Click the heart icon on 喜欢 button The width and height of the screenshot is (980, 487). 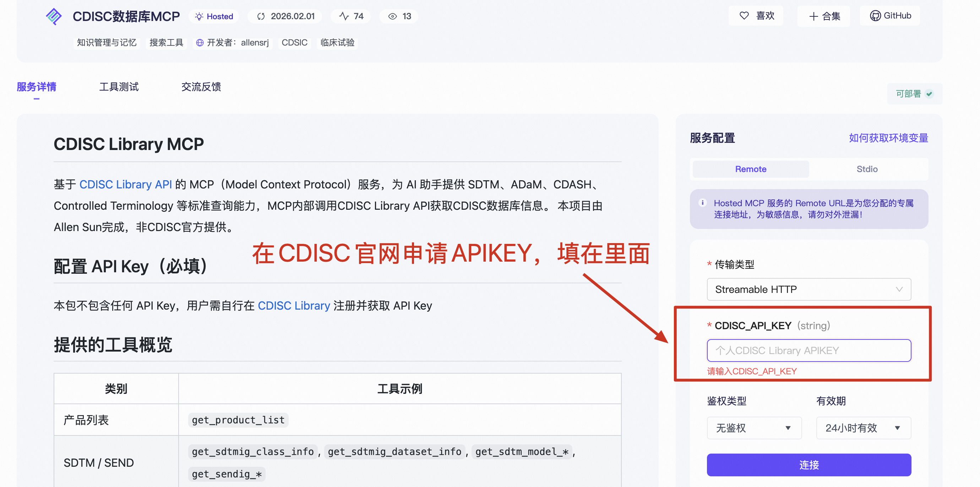[x=744, y=16]
